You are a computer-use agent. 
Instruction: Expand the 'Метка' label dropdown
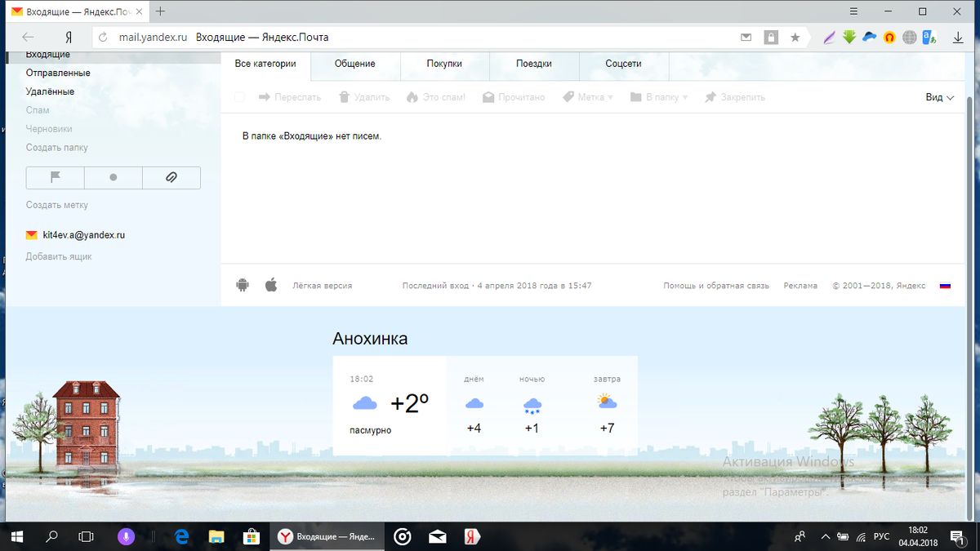click(x=588, y=97)
